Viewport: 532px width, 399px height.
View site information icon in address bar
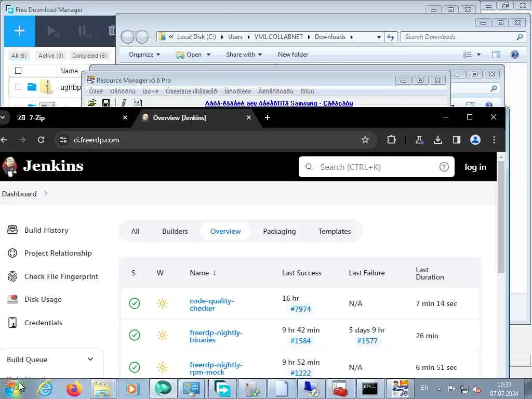(63, 140)
